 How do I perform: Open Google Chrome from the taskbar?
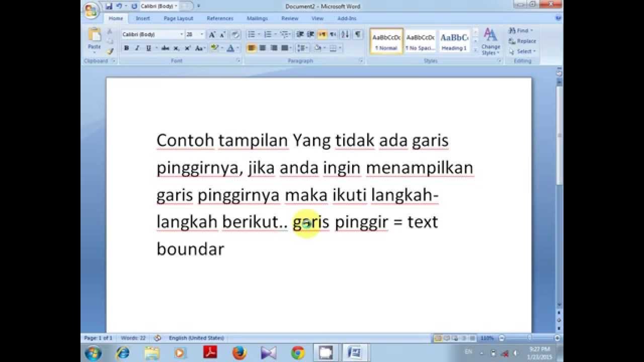[297, 353]
